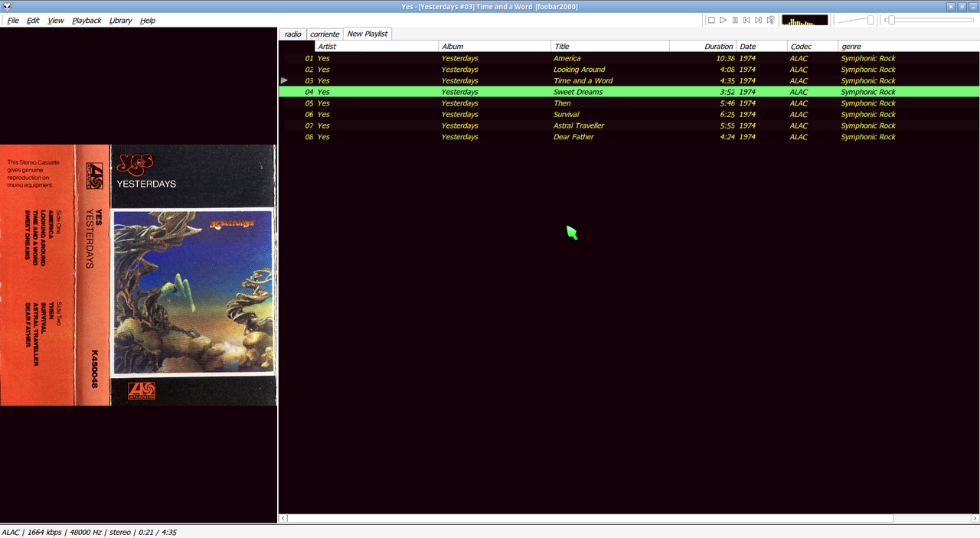Click the 1974 date cell of Then row
Viewport: 980px width, 538px height.
coord(747,103)
